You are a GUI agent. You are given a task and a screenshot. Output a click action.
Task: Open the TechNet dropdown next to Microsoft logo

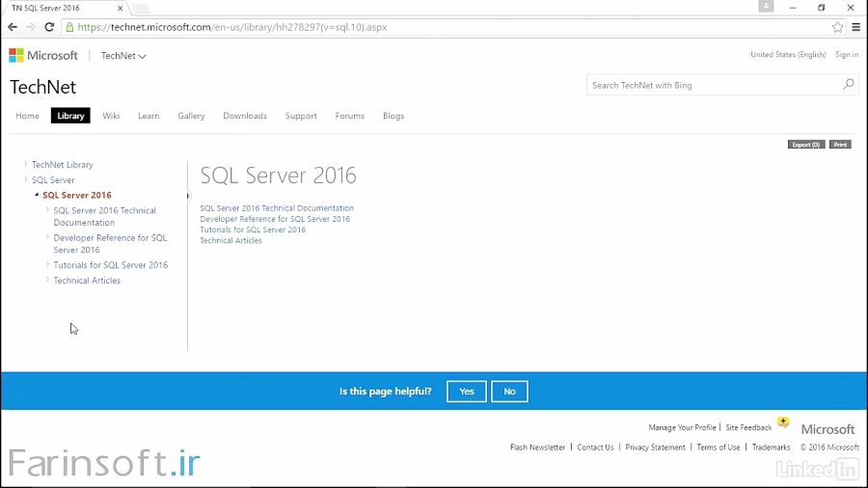tap(122, 56)
